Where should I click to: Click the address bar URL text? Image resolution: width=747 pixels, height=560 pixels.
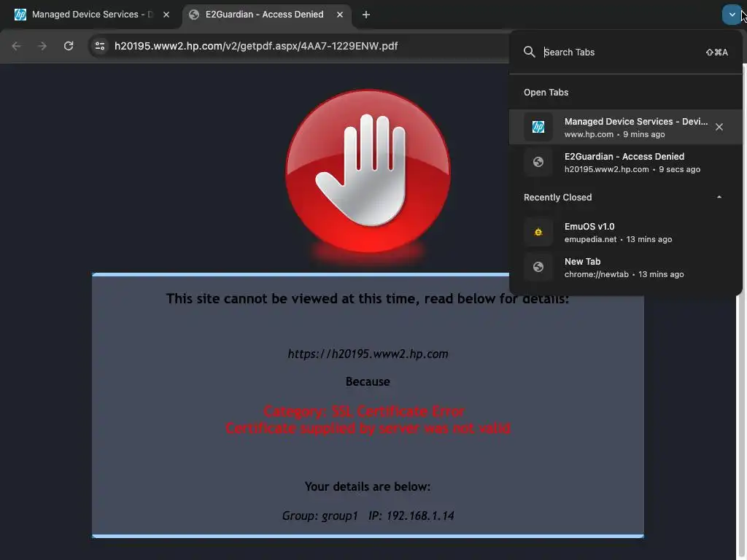pos(256,46)
